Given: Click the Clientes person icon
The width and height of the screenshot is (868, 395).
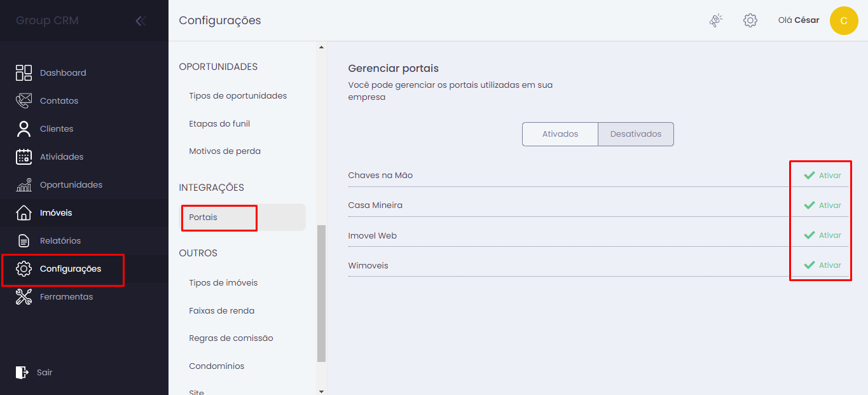Looking at the screenshot, I should [x=24, y=128].
